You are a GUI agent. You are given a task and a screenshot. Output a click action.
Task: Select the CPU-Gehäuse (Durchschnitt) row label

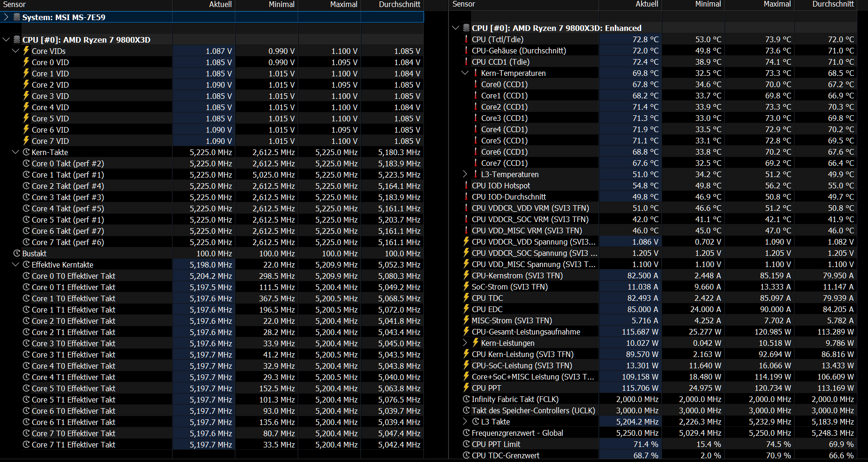519,51
